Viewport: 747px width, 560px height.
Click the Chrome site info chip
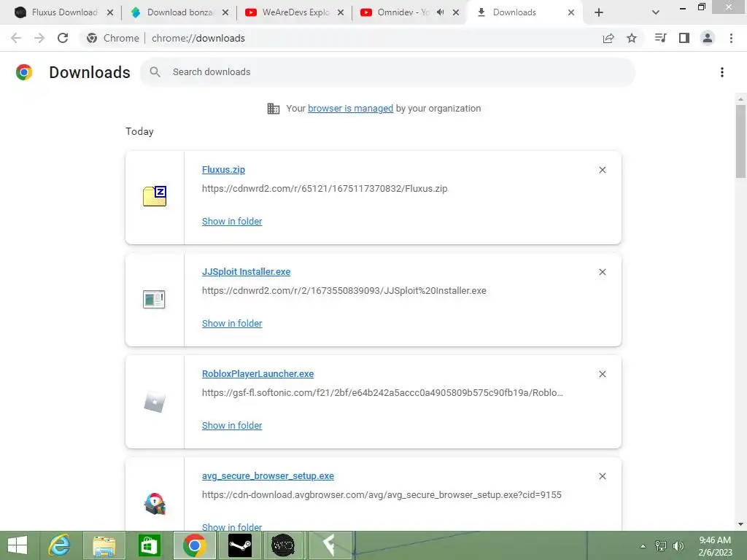113,38
